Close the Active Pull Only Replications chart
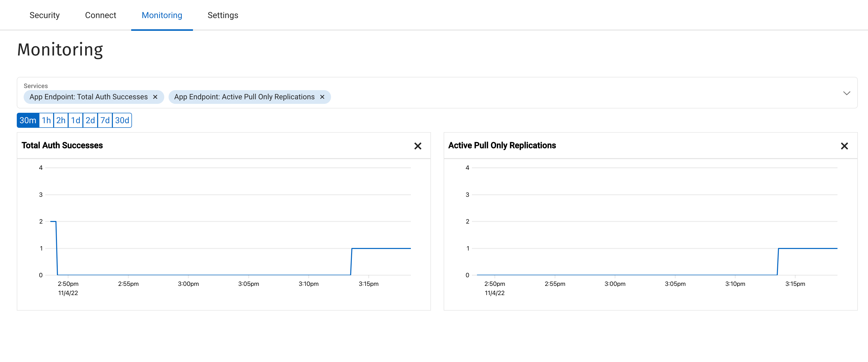This screenshot has height=362, width=868. (844, 146)
